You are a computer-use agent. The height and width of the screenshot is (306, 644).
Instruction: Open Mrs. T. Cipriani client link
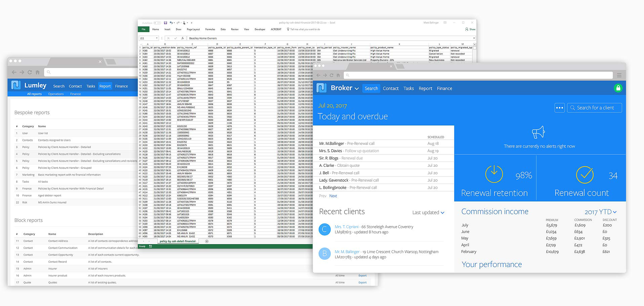click(347, 227)
